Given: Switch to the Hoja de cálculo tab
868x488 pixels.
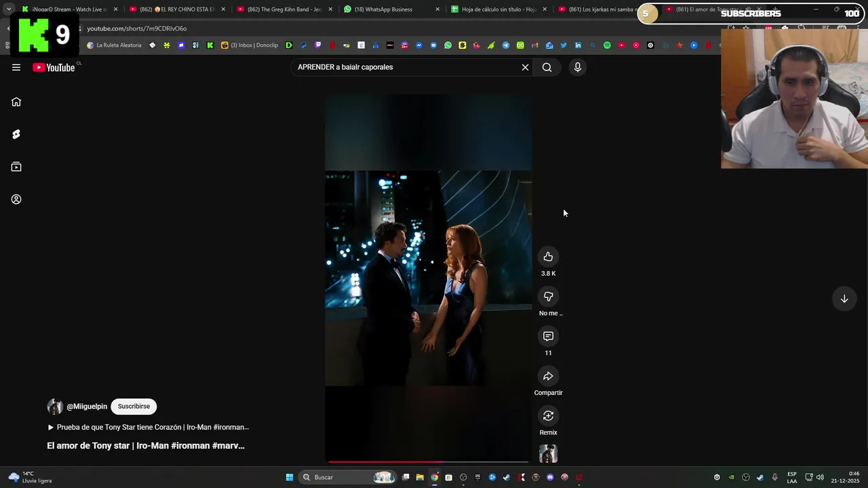Looking at the screenshot, I should click(x=498, y=9).
